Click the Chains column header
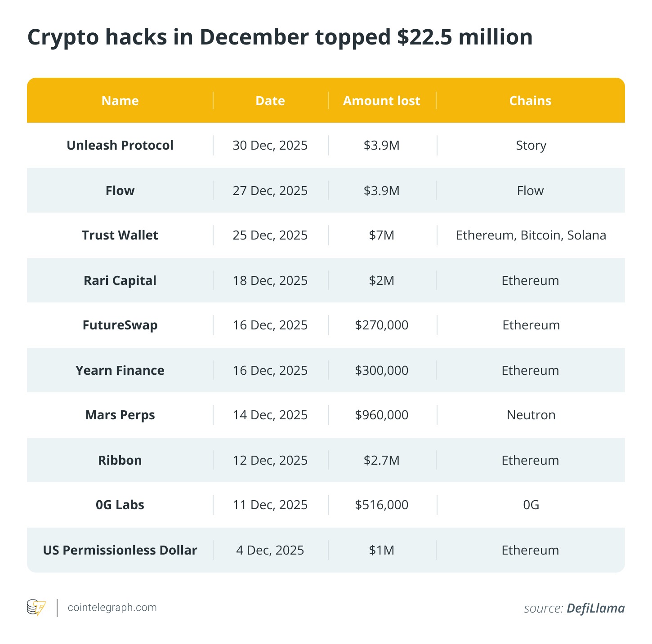 click(x=530, y=101)
